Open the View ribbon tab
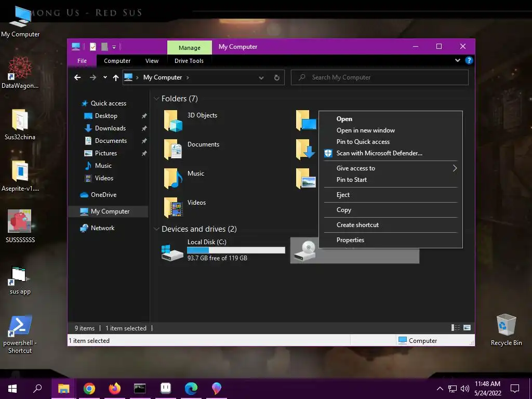The image size is (532, 399). 152,61
